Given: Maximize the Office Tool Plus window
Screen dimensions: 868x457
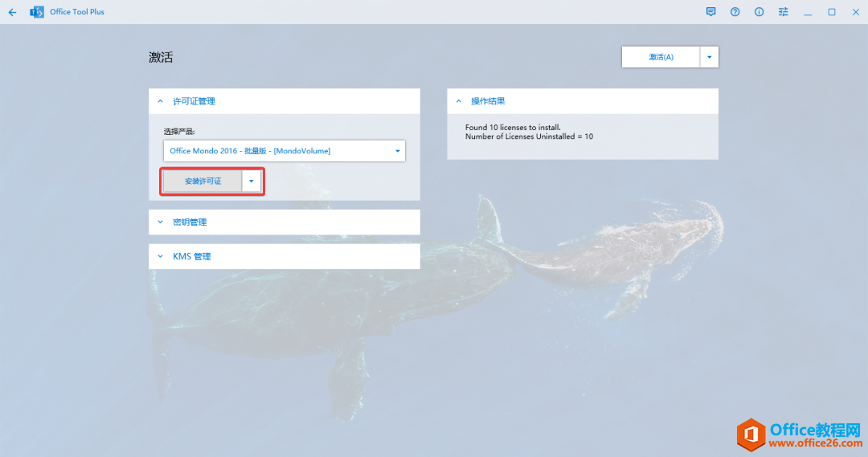Looking at the screenshot, I should pyautogui.click(x=832, y=11).
